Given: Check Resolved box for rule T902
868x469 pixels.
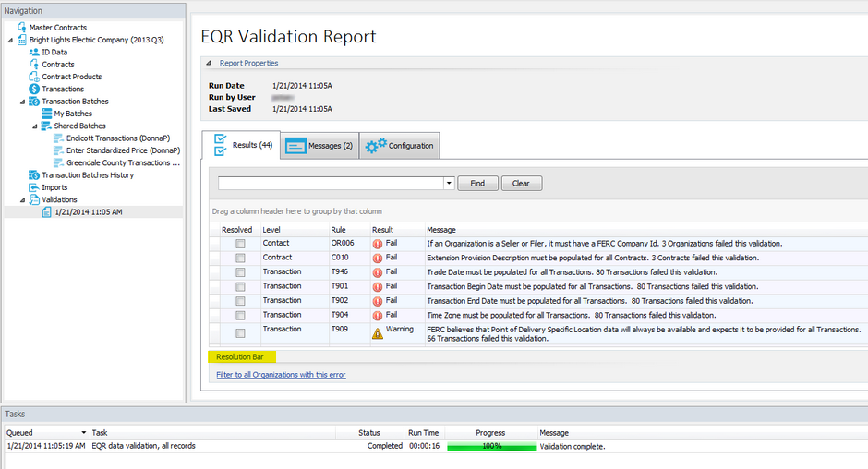Looking at the screenshot, I should tap(240, 301).
